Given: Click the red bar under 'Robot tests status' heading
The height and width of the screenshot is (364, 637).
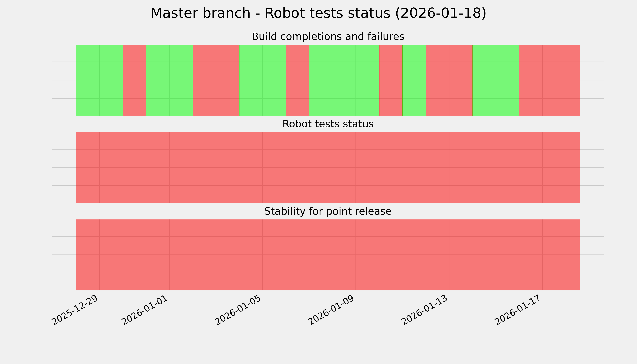Looking at the screenshot, I should click(x=328, y=167).
